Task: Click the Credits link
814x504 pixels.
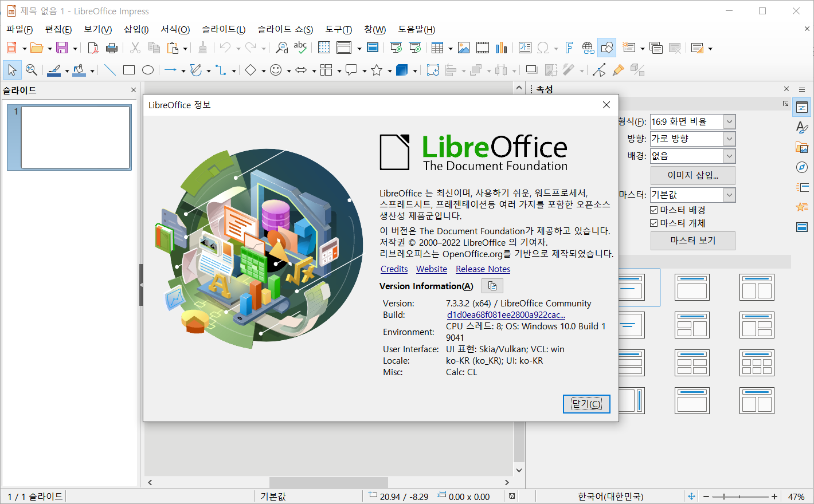Action: tap(394, 269)
